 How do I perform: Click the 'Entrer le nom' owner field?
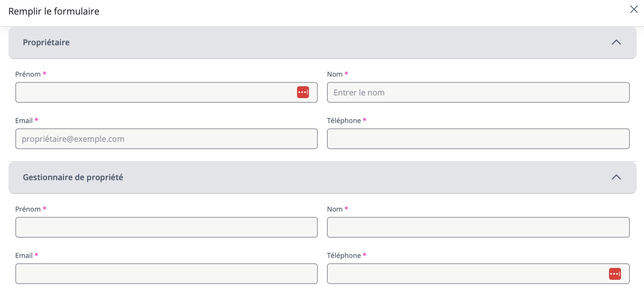point(478,92)
